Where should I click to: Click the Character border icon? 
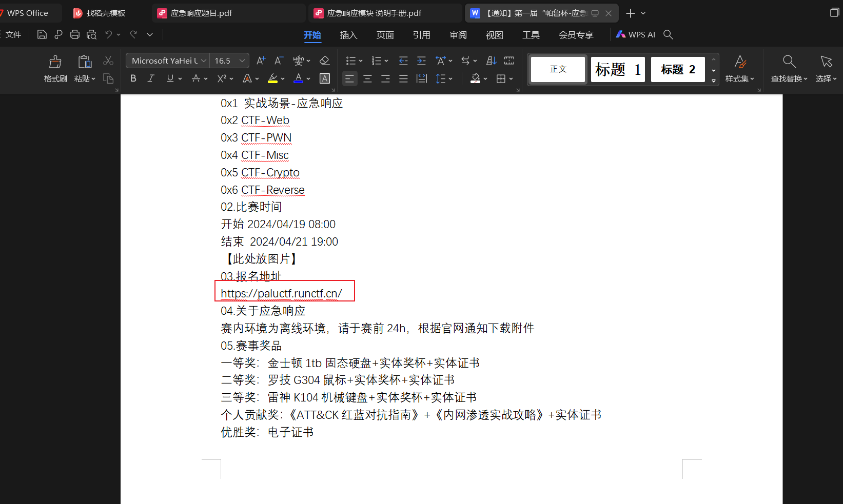tap(324, 78)
